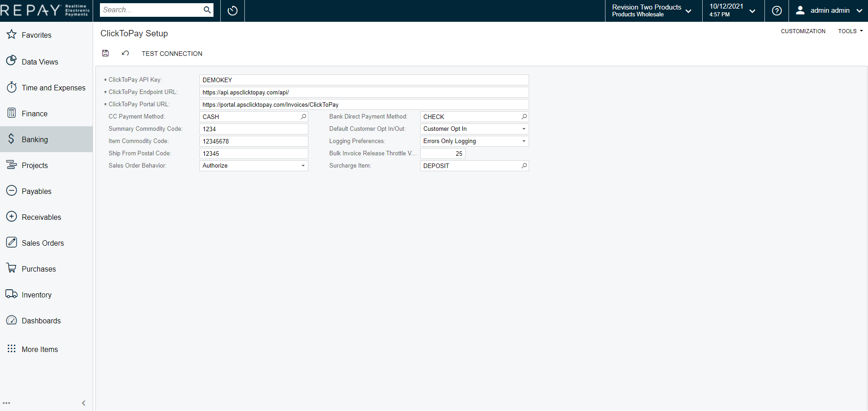This screenshot has width=868, height=411.
Task: Open the TOOLS menu
Action: [849, 31]
